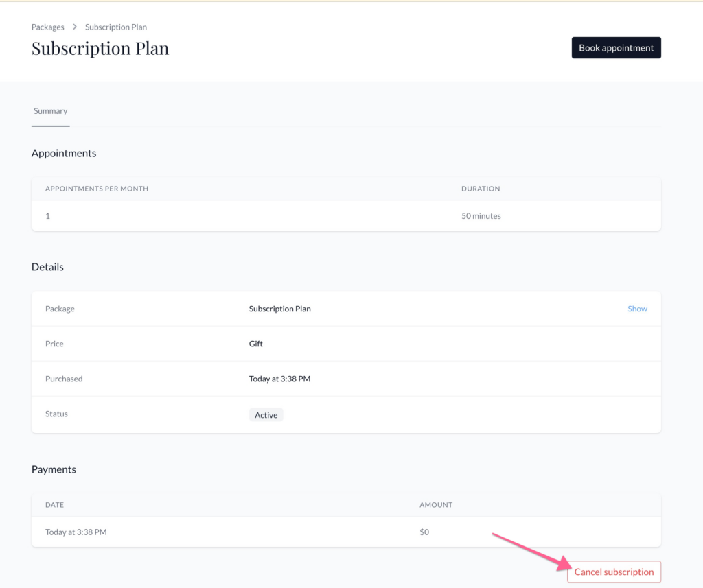Select the 50 minutes duration value
The height and width of the screenshot is (588, 703).
tap(481, 216)
